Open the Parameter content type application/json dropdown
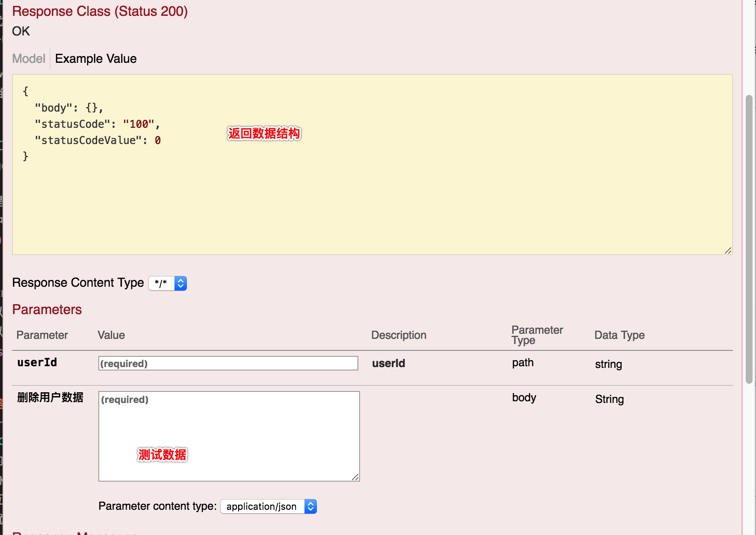Viewport: 756px width, 535px height. click(268, 506)
